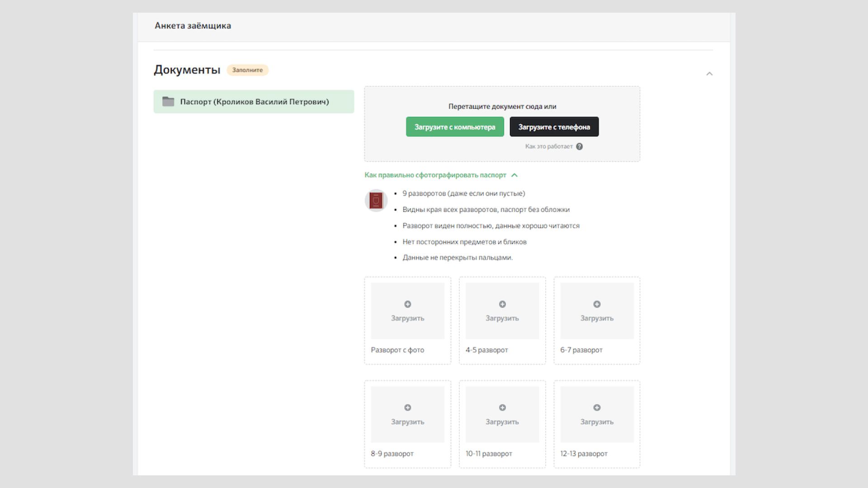Click the red passport icon
This screenshot has height=488, width=868.
tap(376, 200)
